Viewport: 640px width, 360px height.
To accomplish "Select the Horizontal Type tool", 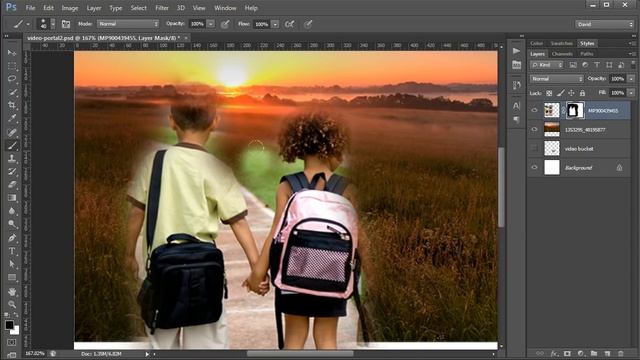I will 12,251.
